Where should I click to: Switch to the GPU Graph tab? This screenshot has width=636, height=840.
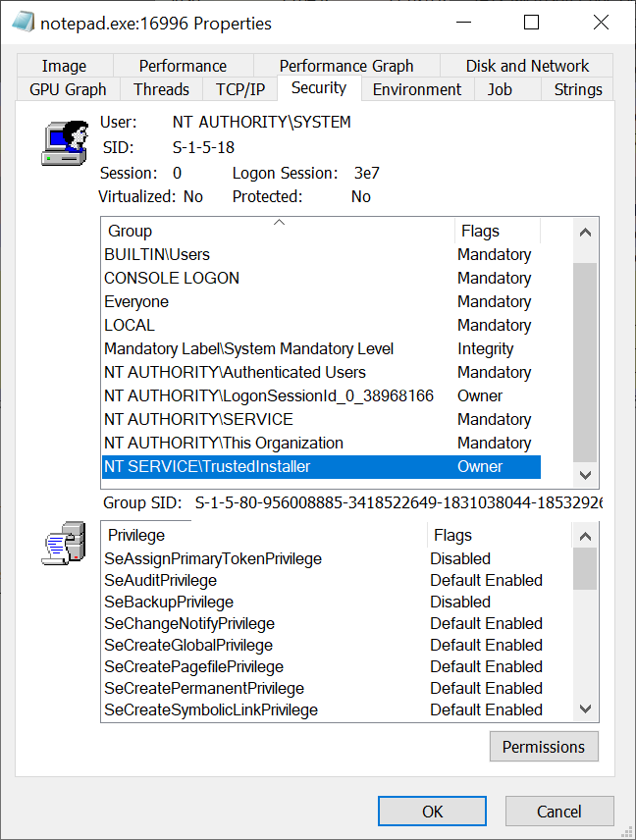tap(67, 88)
